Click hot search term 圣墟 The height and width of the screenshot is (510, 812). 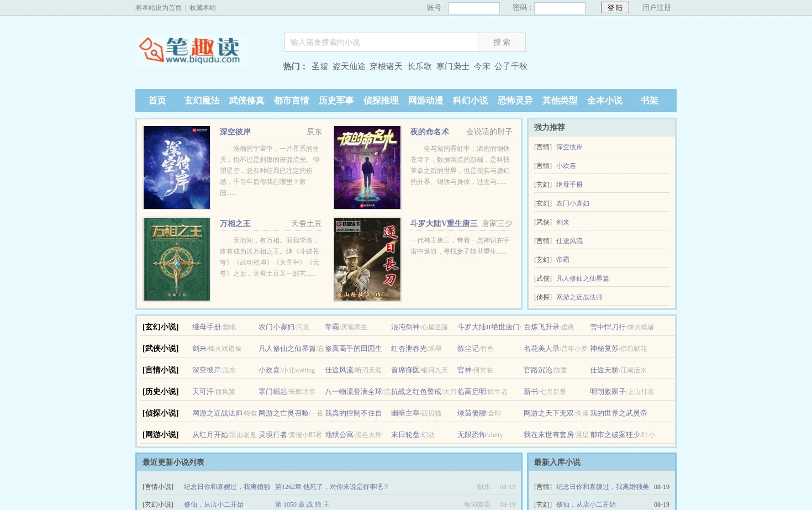(320, 66)
